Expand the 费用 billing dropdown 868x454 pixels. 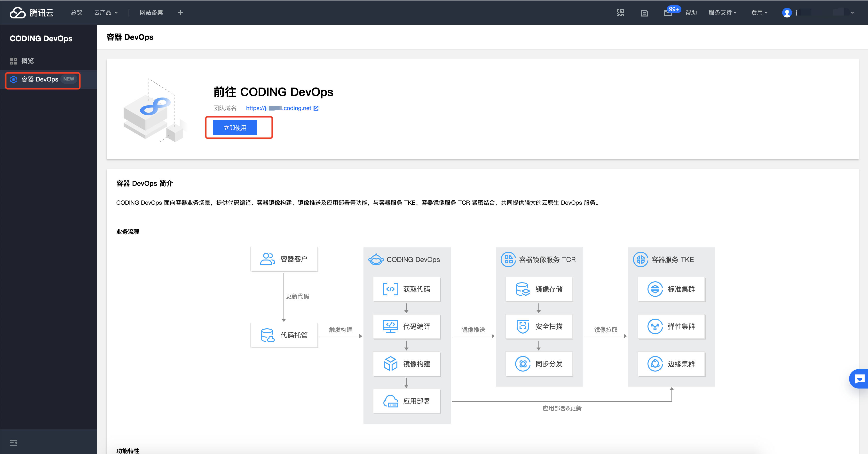pyautogui.click(x=759, y=12)
